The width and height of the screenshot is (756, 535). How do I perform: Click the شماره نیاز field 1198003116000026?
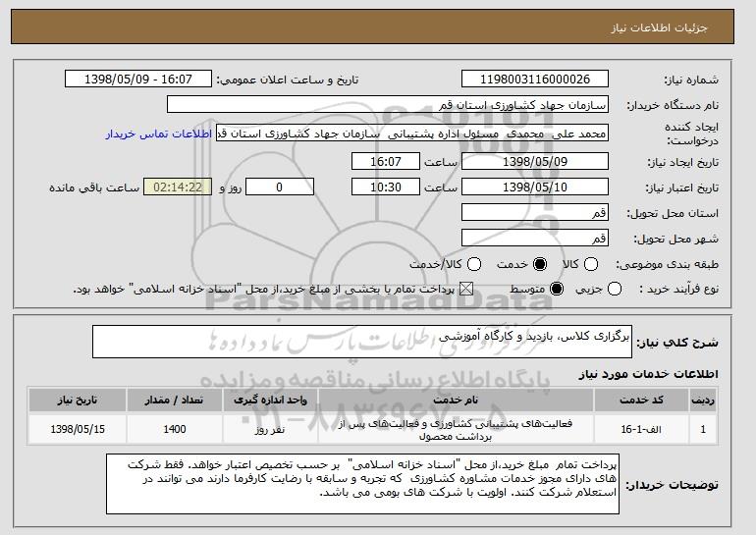coord(535,80)
